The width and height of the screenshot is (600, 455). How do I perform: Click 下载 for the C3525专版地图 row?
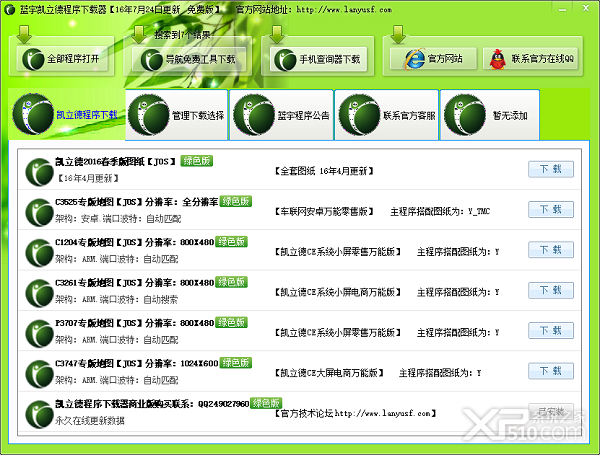[551, 209]
